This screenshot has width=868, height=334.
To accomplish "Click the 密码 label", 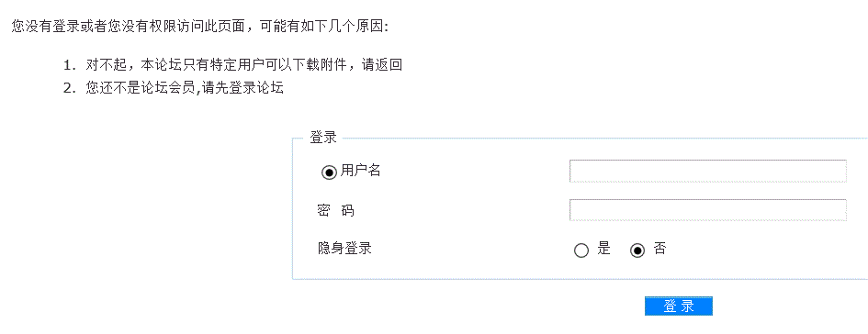I will coord(336,210).
